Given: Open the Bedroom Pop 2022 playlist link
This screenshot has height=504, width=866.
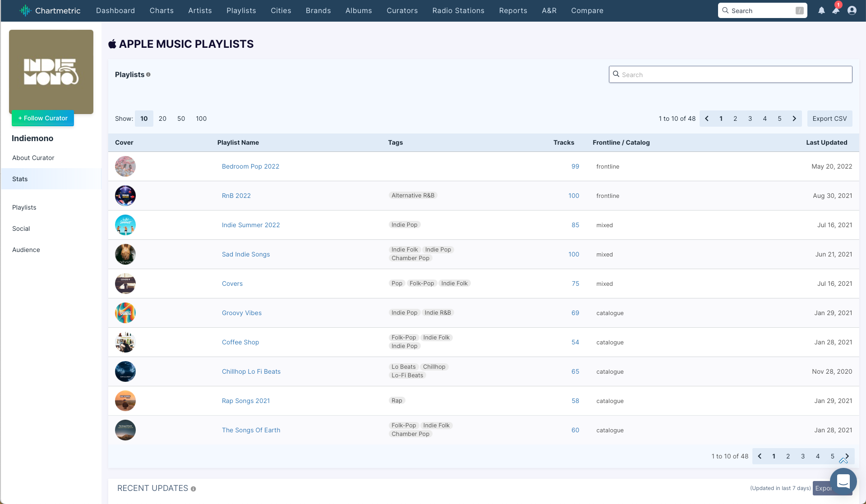Looking at the screenshot, I should coord(250,166).
